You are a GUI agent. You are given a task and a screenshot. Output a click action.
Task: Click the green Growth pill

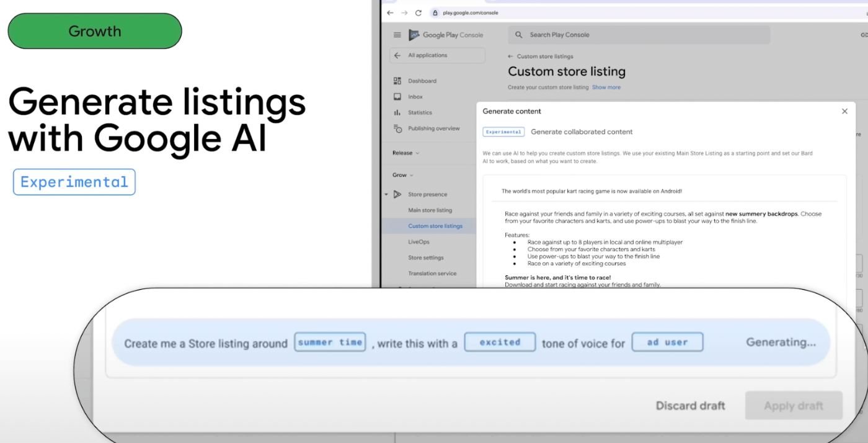point(95,31)
